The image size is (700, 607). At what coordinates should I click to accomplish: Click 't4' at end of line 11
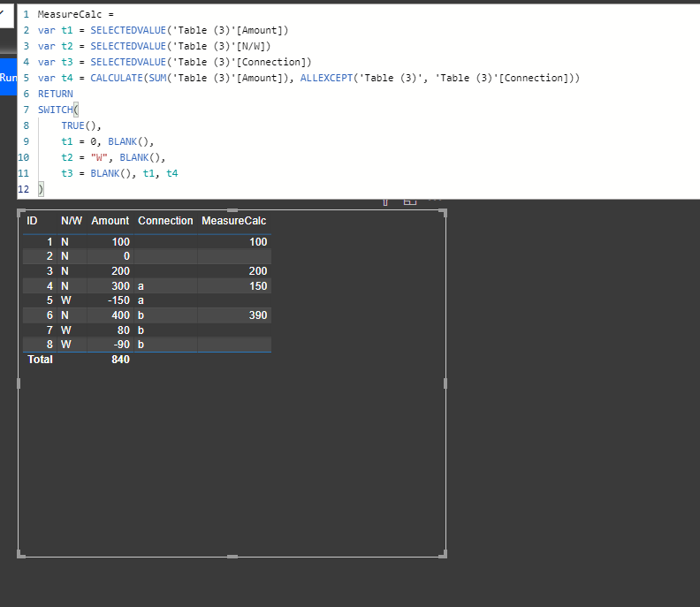coord(171,173)
